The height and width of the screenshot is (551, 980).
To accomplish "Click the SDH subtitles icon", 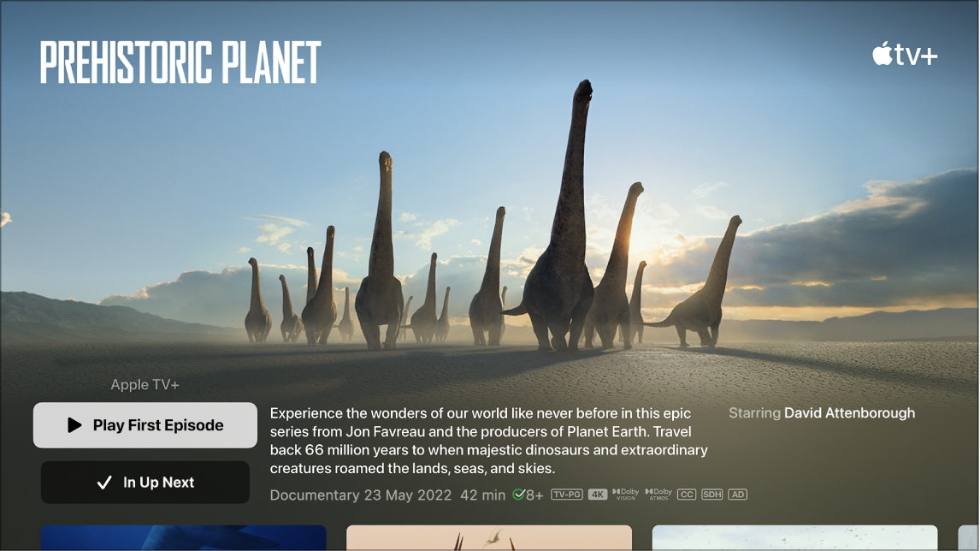I will pyautogui.click(x=712, y=494).
